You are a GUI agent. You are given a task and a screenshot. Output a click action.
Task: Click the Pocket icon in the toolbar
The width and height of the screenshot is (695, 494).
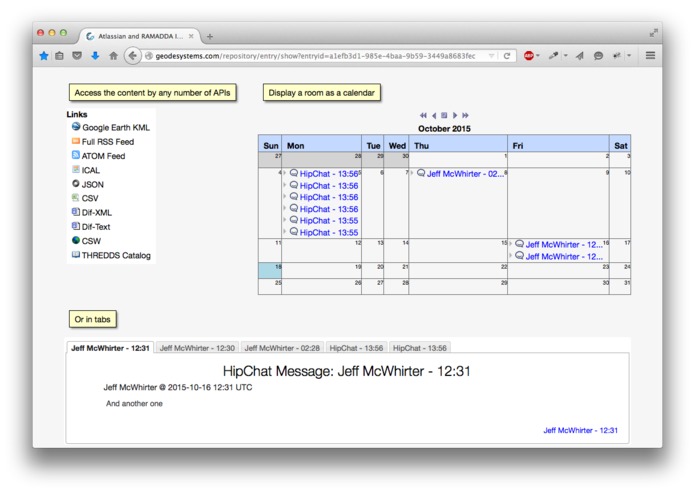[x=77, y=56]
